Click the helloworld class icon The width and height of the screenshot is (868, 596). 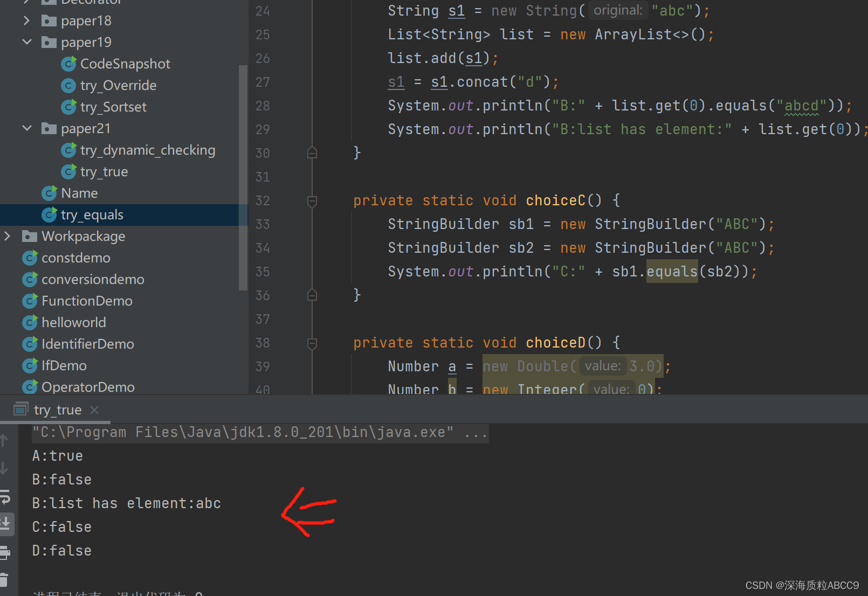coord(30,322)
